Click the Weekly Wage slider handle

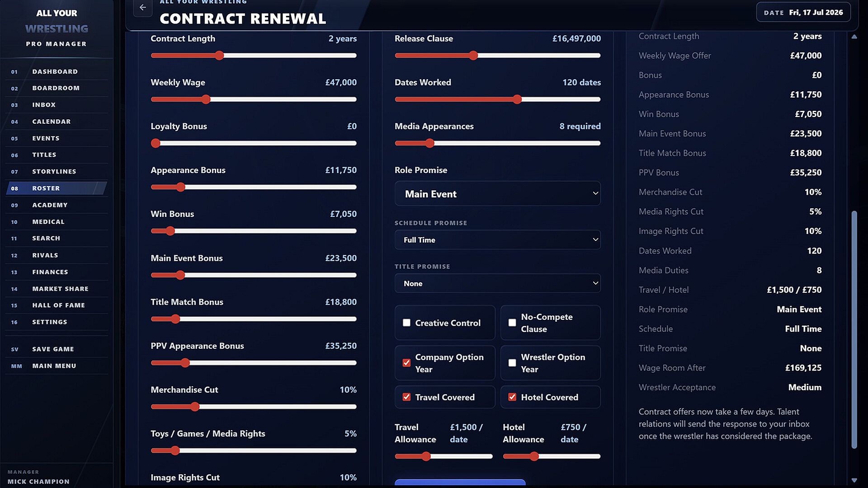(x=206, y=99)
